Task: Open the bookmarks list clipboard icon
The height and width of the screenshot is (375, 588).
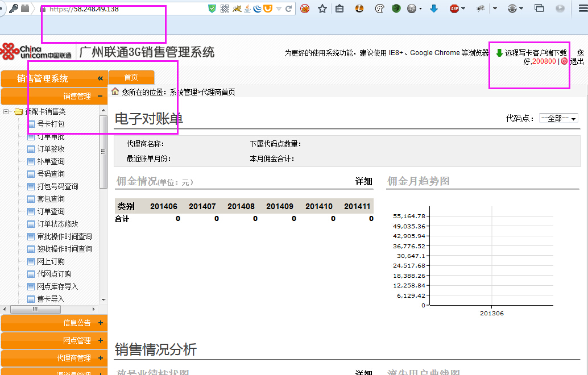Action: (x=339, y=9)
